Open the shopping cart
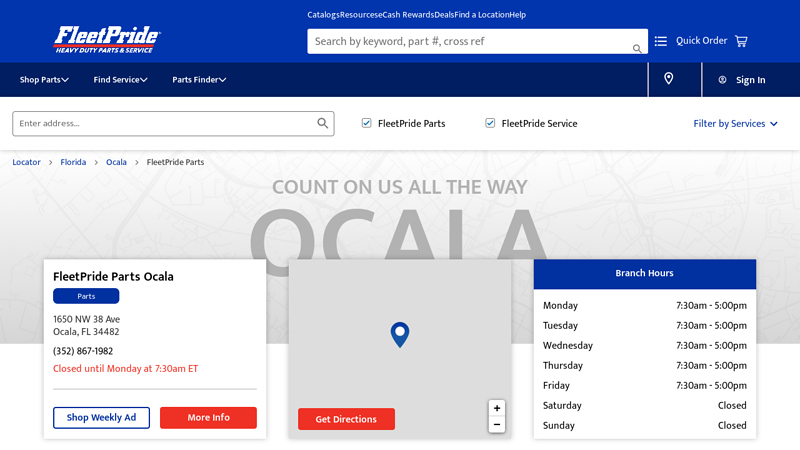This screenshot has width=800, height=450. pos(741,41)
